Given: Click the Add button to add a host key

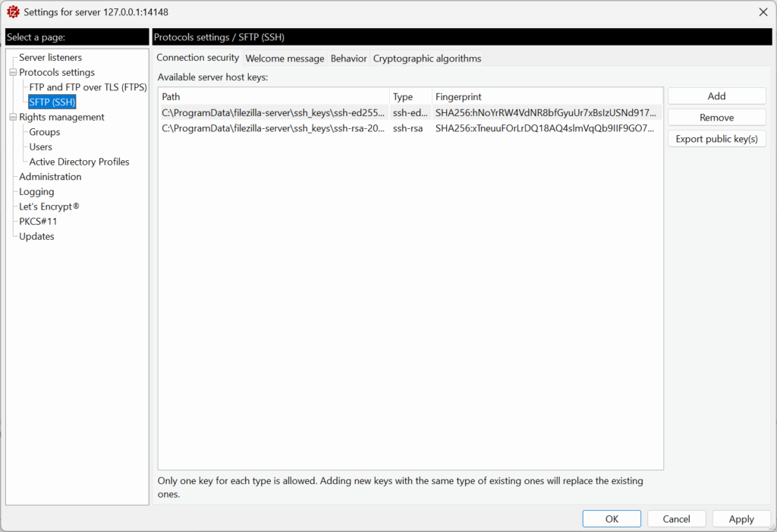Looking at the screenshot, I should [x=716, y=96].
